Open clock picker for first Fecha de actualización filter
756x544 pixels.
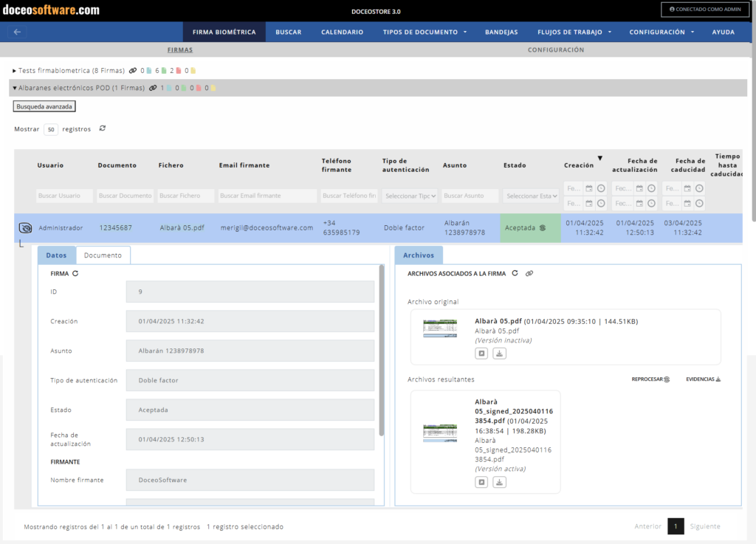(651, 188)
